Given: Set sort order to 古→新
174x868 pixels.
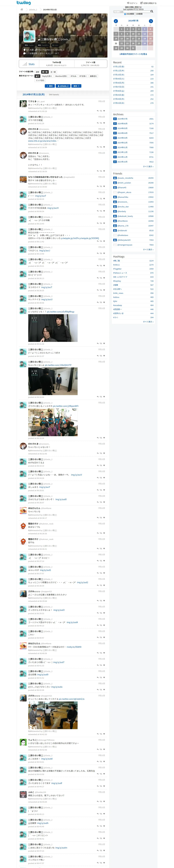Looking at the screenshot, I should click(53, 72).
